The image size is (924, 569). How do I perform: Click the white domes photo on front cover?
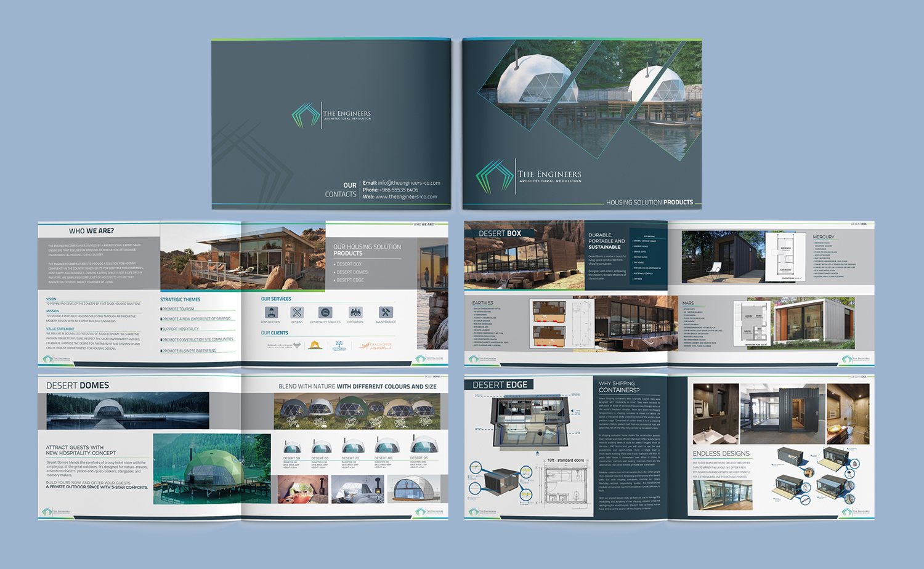tap(590, 102)
